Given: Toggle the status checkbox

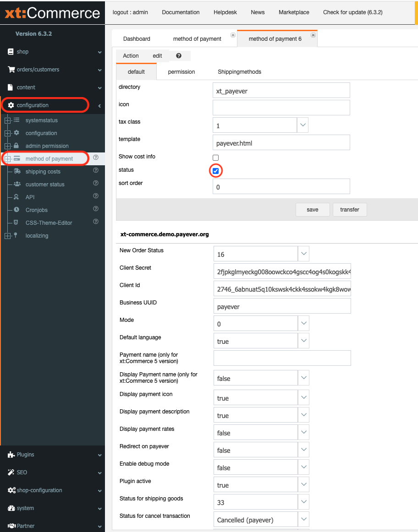Looking at the screenshot, I should point(215,171).
